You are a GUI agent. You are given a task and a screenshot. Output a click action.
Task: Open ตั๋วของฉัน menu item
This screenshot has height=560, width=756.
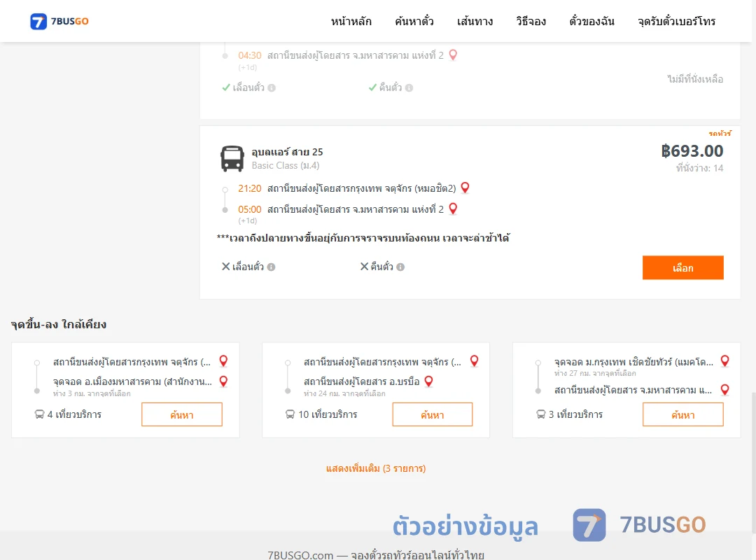click(591, 21)
